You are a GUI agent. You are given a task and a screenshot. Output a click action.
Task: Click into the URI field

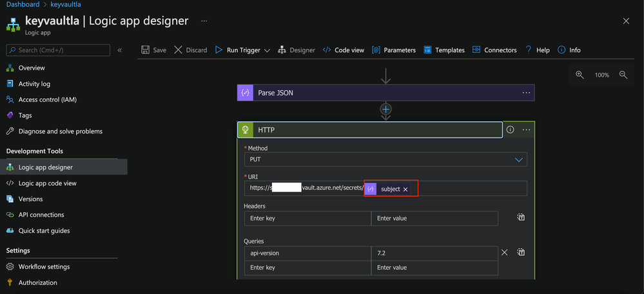click(385, 188)
